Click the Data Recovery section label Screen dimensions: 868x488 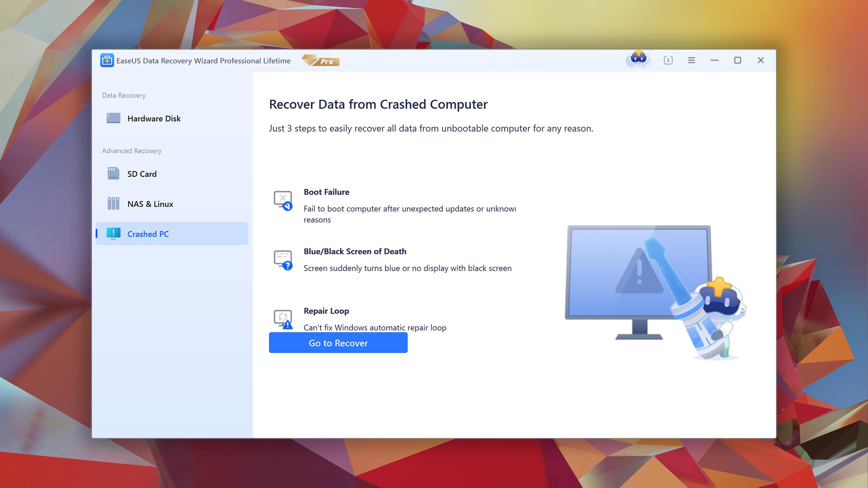tap(124, 95)
